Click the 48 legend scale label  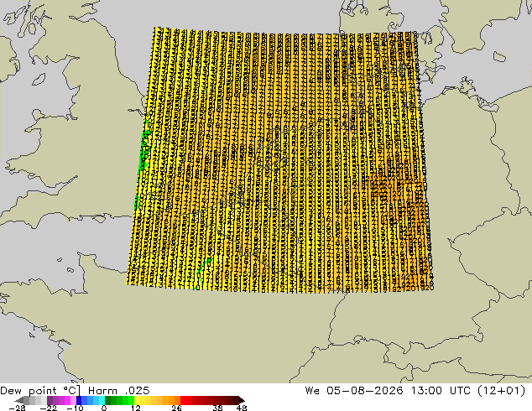[x=242, y=408]
